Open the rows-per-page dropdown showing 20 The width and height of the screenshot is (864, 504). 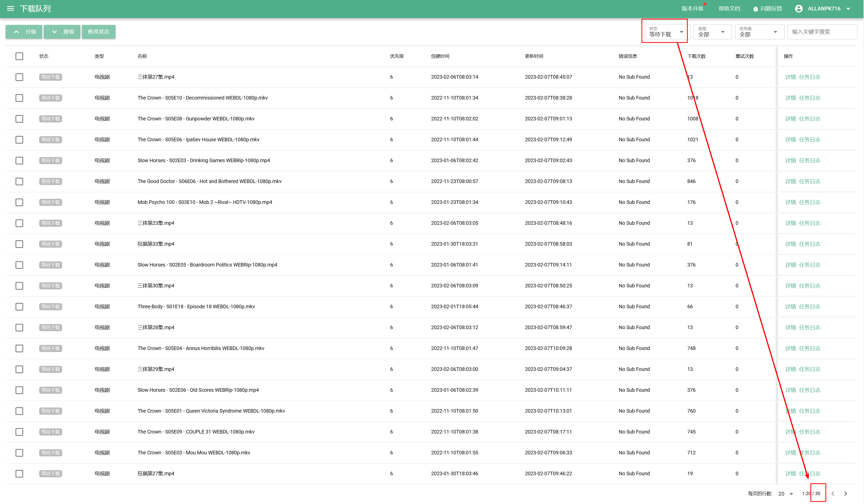pos(786,493)
